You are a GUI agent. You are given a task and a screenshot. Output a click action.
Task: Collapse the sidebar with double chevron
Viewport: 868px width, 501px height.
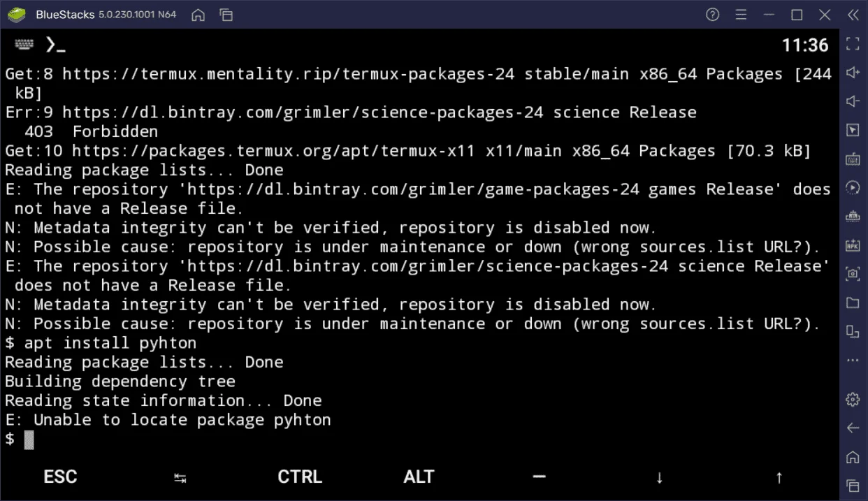853,15
